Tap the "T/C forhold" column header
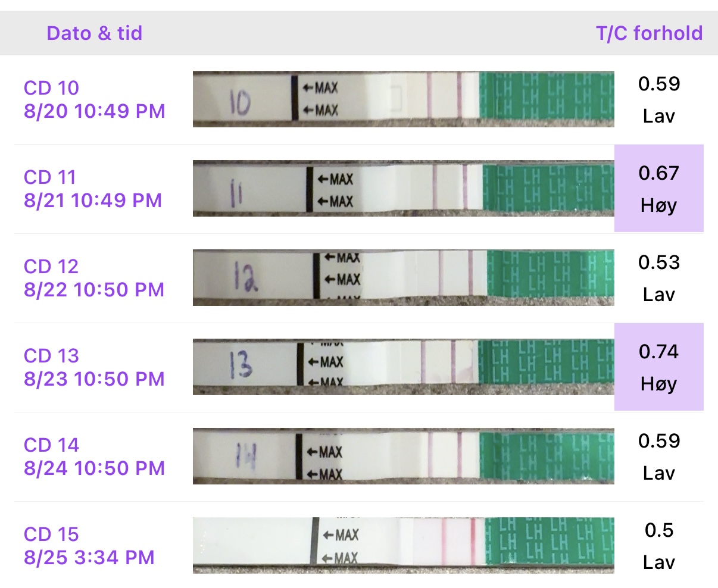The image size is (718, 588). click(649, 33)
